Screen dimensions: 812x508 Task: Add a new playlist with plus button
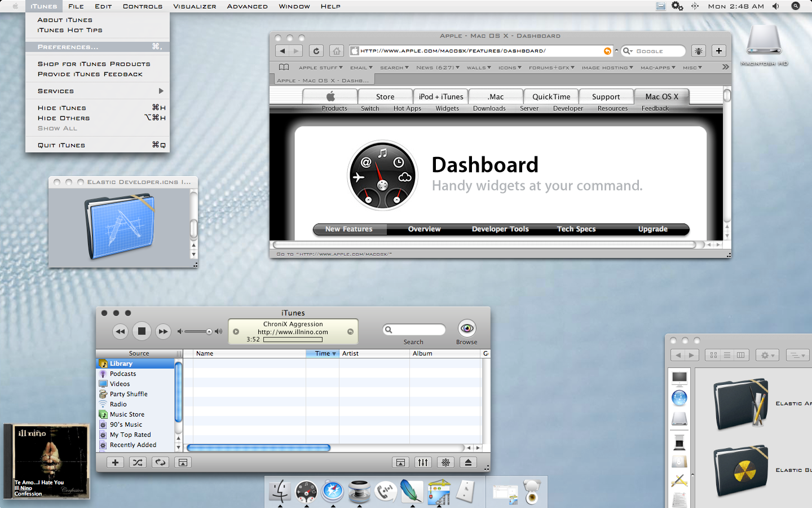pos(115,462)
